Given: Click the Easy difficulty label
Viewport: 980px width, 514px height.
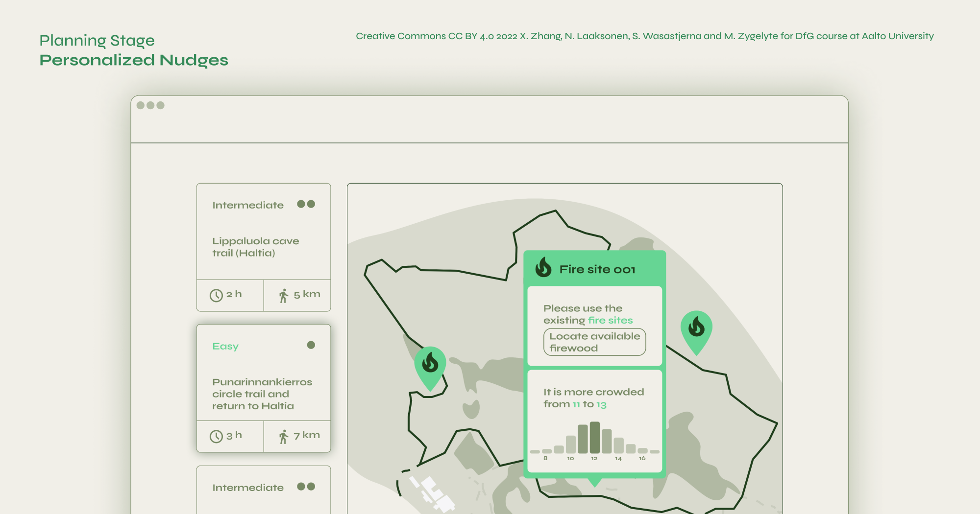Looking at the screenshot, I should [x=225, y=346].
